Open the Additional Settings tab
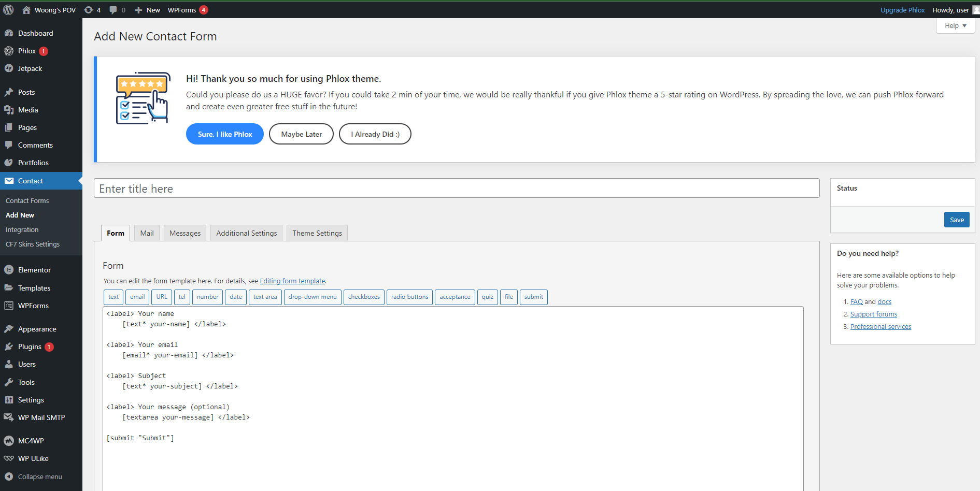 pyautogui.click(x=247, y=233)
